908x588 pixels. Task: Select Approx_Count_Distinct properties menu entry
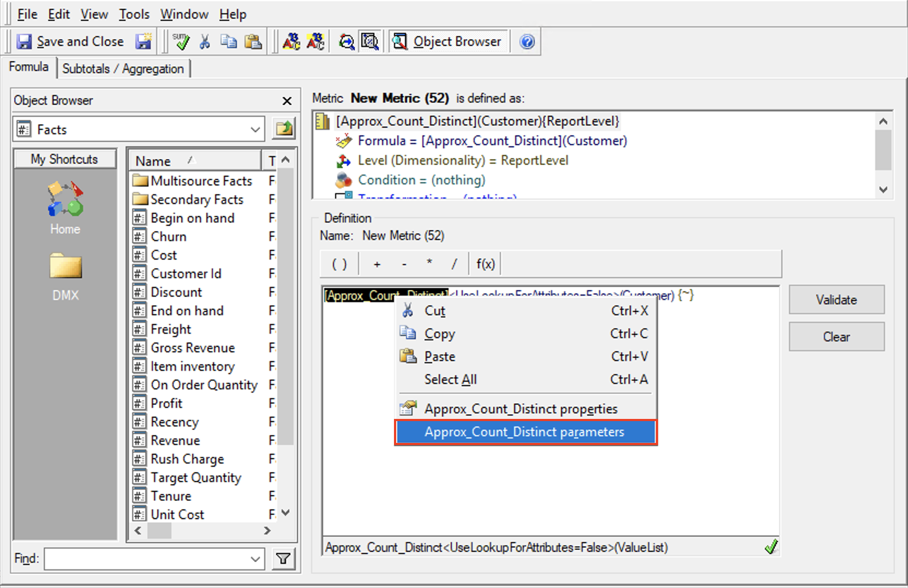[521, 408]
